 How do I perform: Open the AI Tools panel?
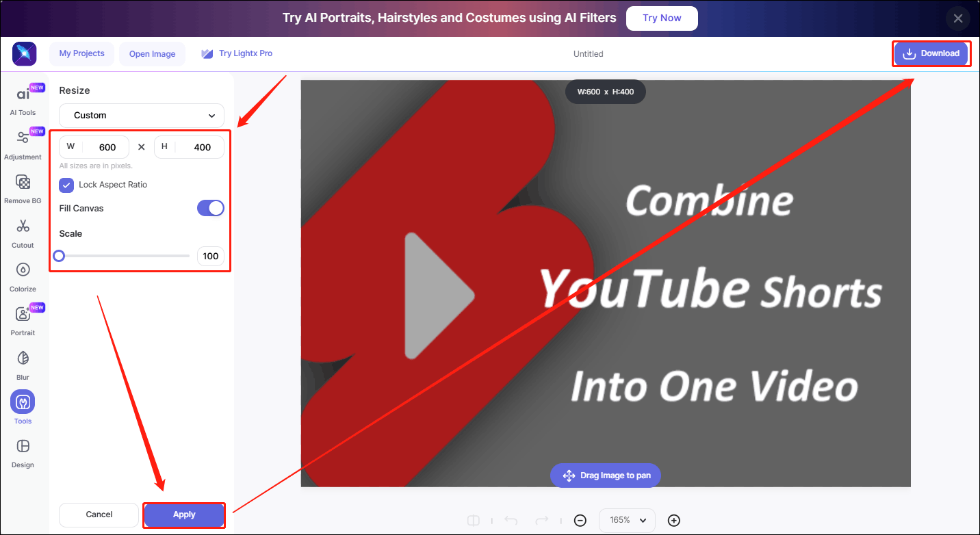(23, 101)
